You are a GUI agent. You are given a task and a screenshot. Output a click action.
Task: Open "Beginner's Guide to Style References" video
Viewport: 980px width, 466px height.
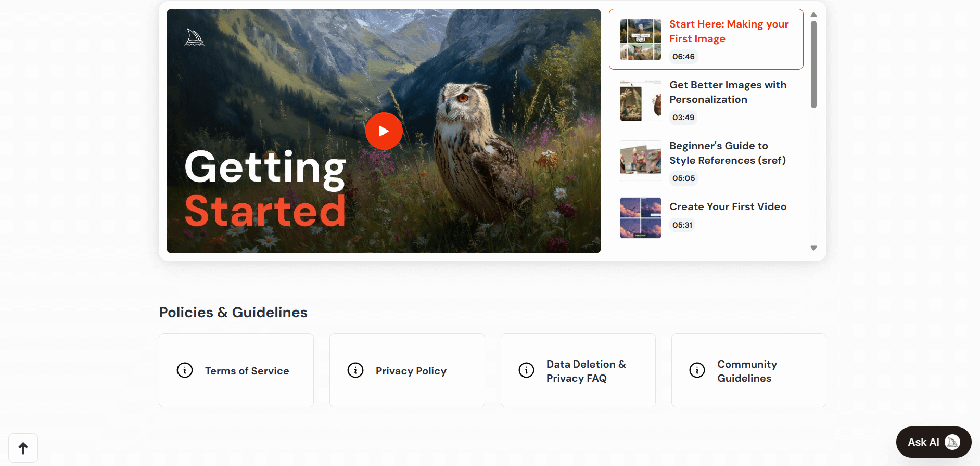click(x=727, y=153)
